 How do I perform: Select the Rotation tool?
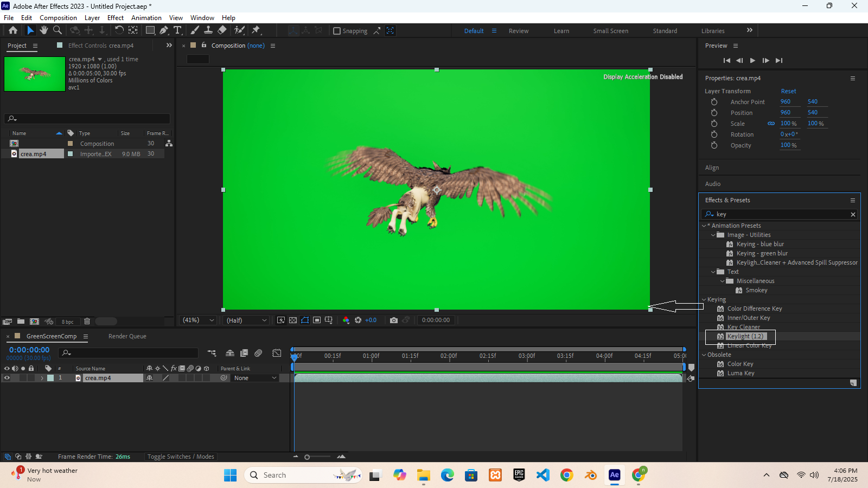tap(119, 30)
